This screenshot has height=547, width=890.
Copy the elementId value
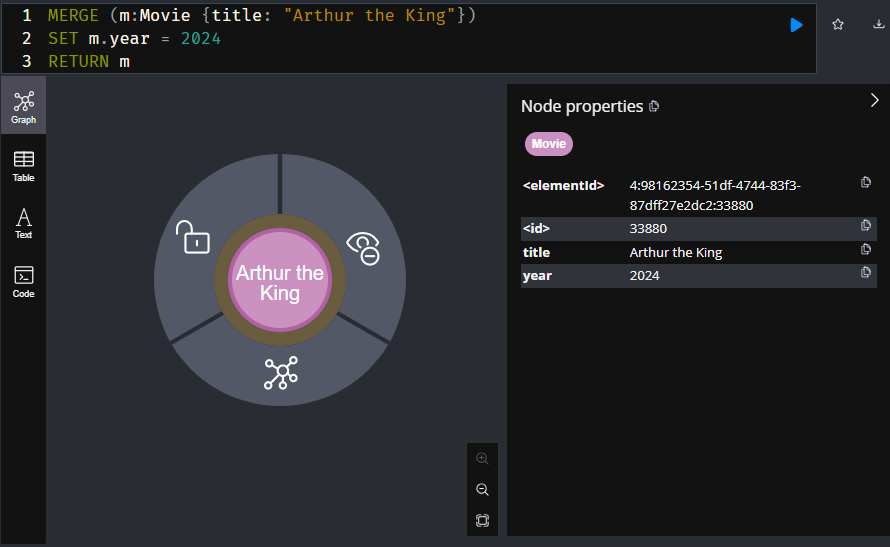point(866,182)
